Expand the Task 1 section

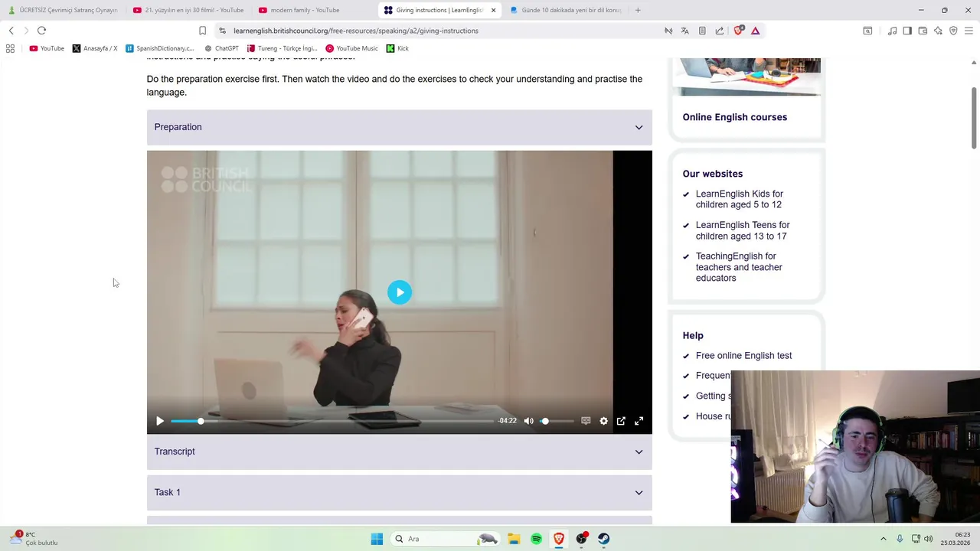coord(399,492)
